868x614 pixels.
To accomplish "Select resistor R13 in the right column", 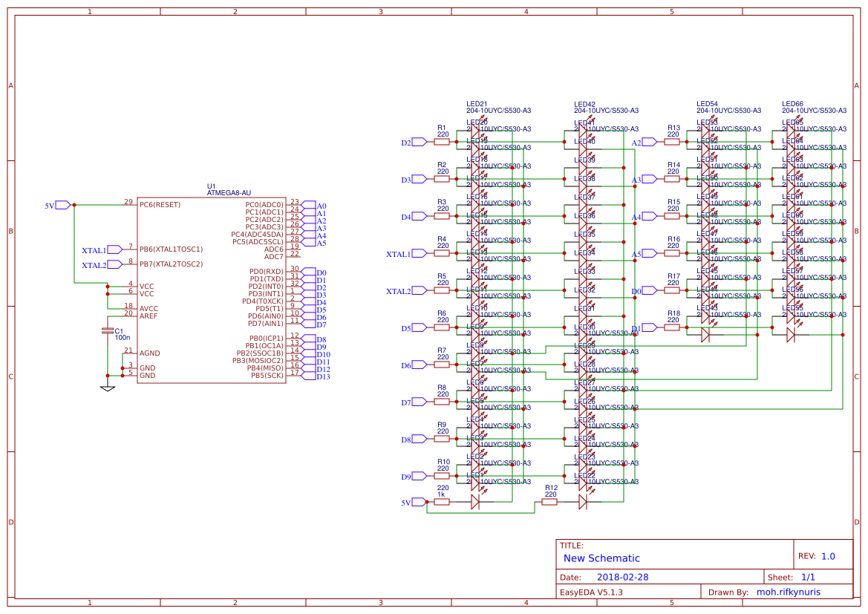I will [672, 141].
